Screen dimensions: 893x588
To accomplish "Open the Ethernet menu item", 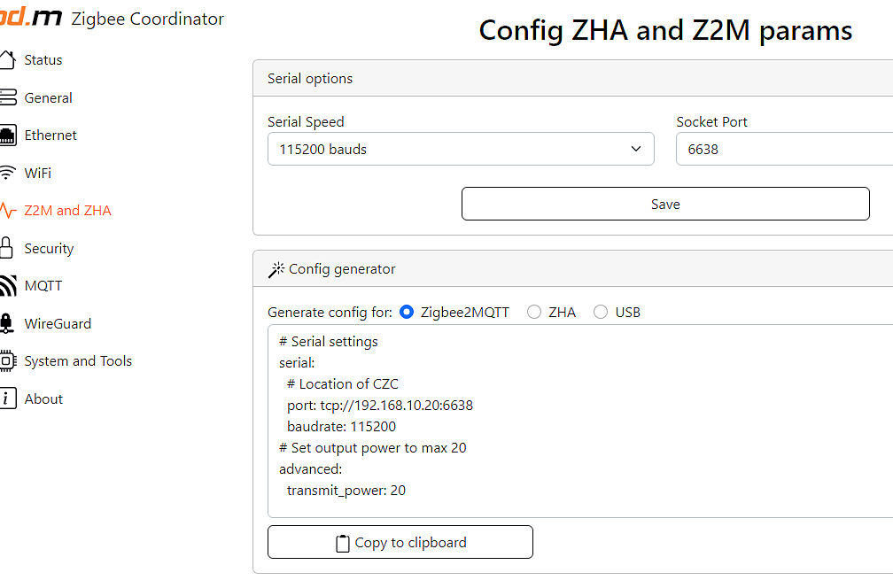I will click(50, 135).
